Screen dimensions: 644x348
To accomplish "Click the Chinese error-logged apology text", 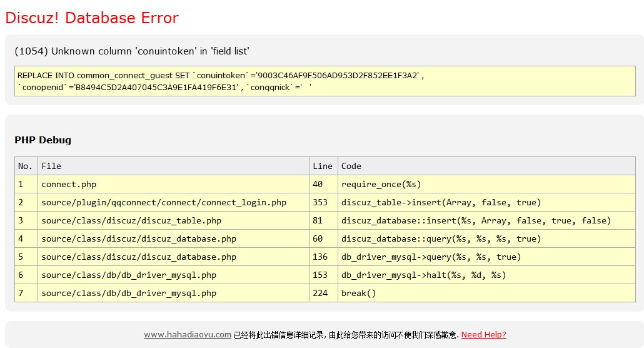I will (x=346, y=335).
